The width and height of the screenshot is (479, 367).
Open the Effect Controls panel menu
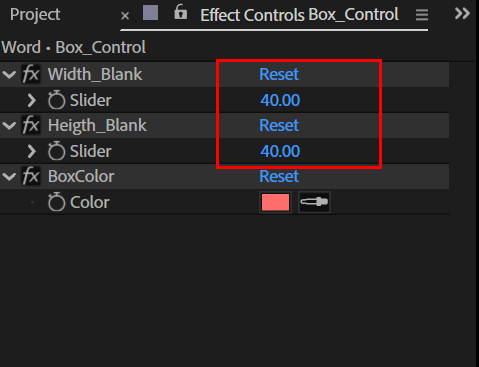(x=422, y=15)
